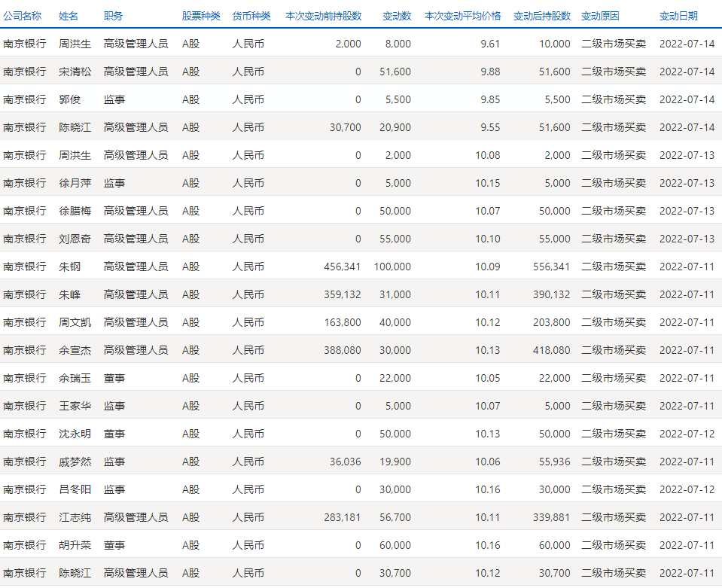Click the post-change holdings 55,936
Image resolution: width=722 pixels, height=588 pixels.
[555, 462]
